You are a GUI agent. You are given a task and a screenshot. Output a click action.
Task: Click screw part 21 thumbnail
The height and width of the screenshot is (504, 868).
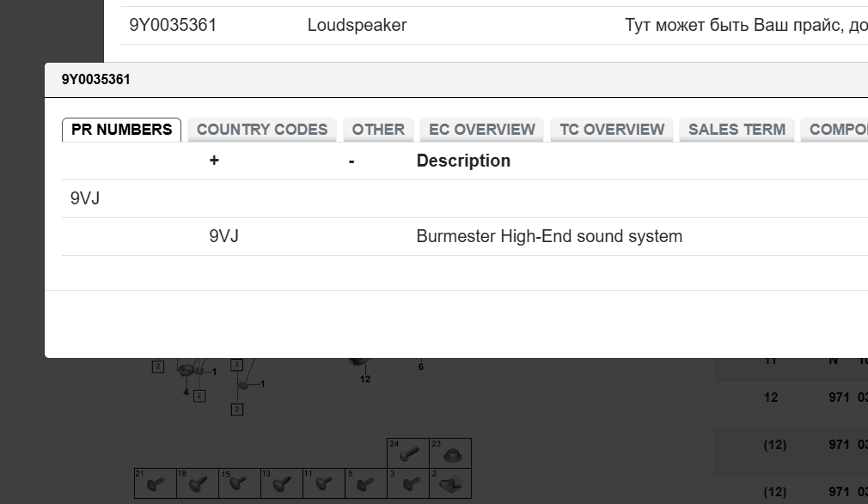[156, 483]
